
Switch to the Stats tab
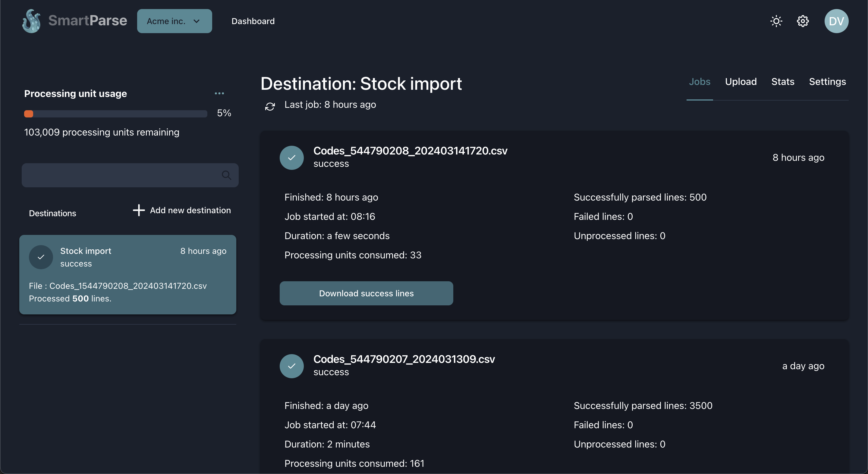point(782,82)
